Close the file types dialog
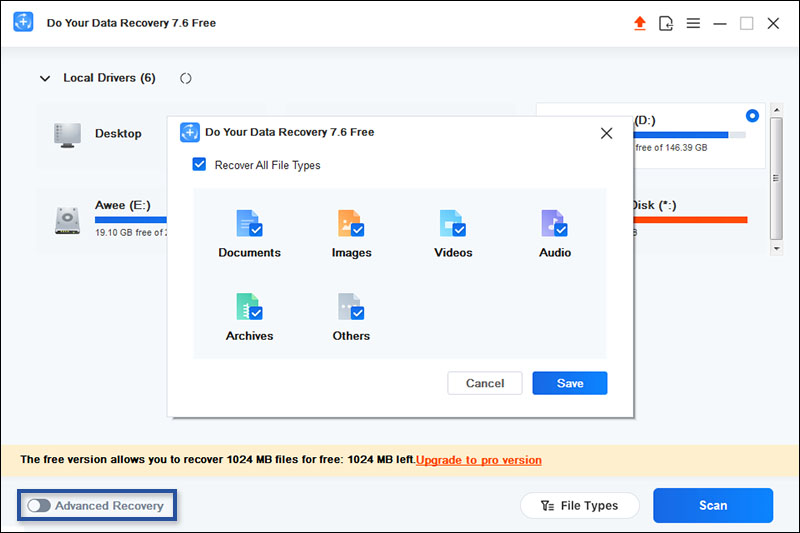 [x=606, y=133]
